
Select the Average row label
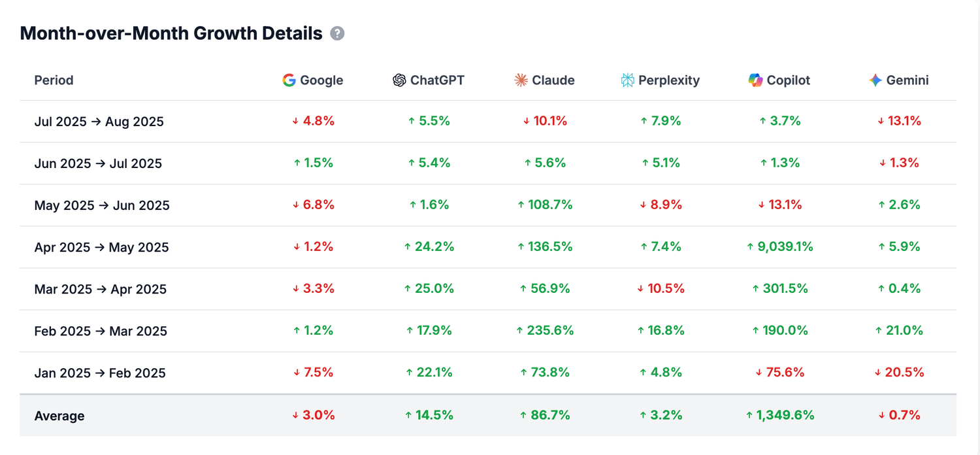pos(59,416)
